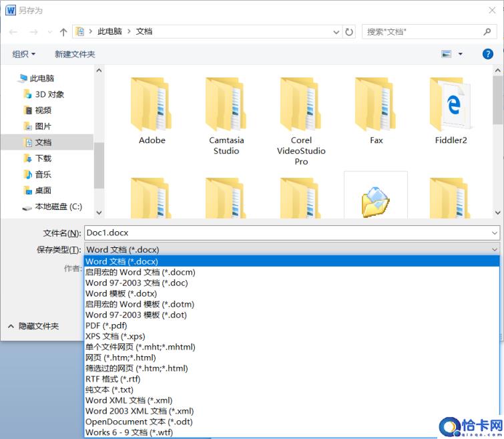Expand the file name dropdown arrow

[495, 233]
